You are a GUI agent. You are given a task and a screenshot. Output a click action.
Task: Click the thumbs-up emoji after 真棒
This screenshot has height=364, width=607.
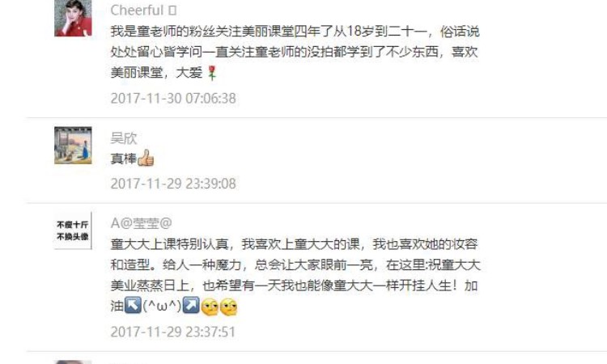pyautogui.click(x=146, y=158)
